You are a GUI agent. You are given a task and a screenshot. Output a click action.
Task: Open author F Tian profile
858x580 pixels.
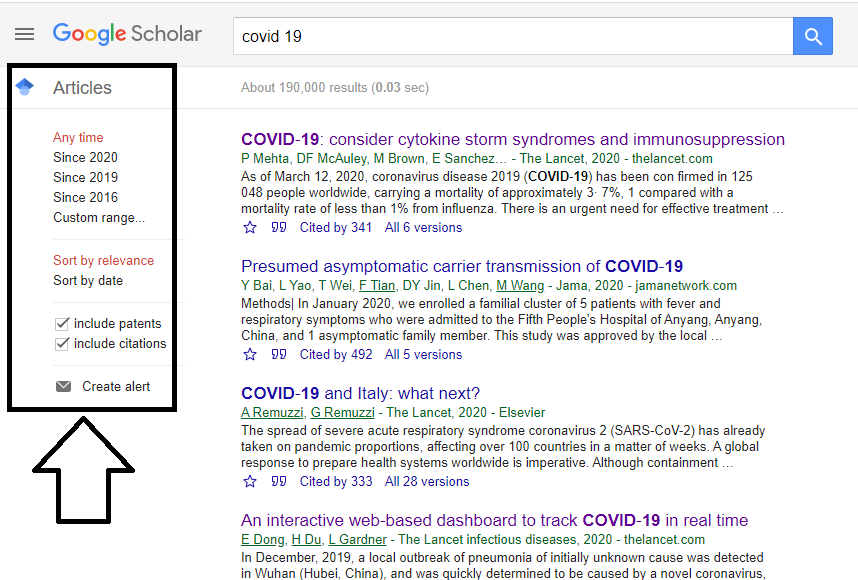377,286
